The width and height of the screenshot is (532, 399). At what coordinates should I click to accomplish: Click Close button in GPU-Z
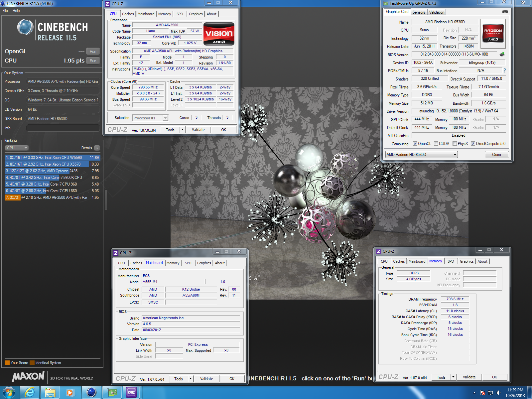click(x=496, y=155)
